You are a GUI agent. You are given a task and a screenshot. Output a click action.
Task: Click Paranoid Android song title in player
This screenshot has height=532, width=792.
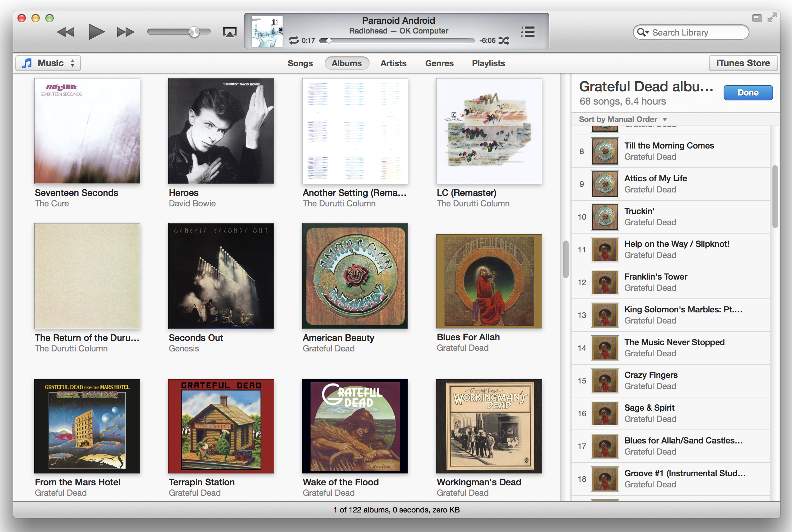(x=398, y=21)
